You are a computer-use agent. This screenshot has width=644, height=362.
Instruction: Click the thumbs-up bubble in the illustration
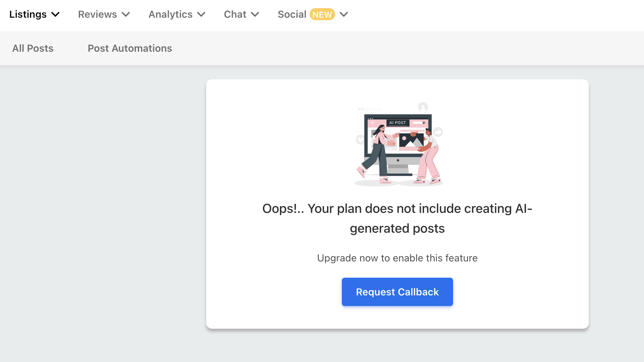439,132
